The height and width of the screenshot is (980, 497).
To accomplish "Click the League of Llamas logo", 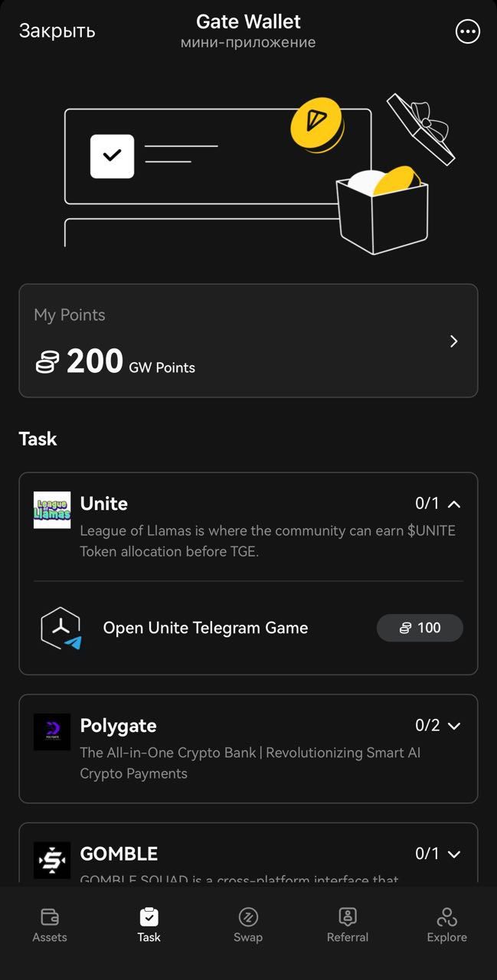I will [x=51, y=504].
